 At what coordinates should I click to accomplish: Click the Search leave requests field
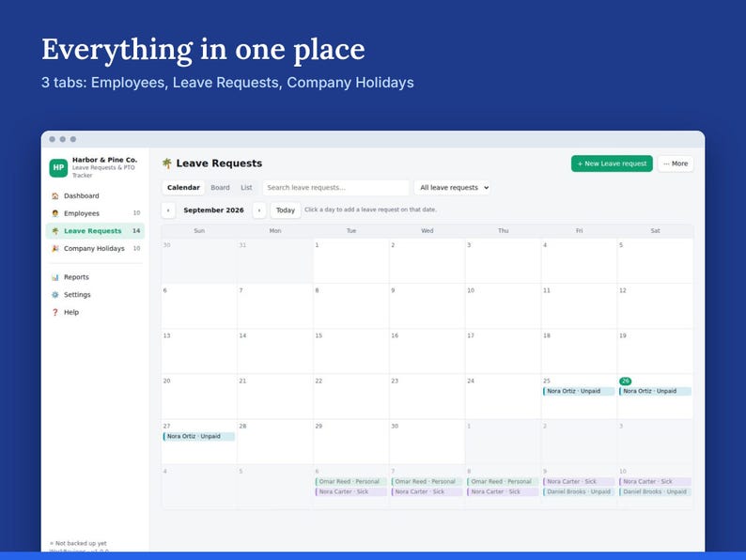pyautogui.click(x=335, y=188)
